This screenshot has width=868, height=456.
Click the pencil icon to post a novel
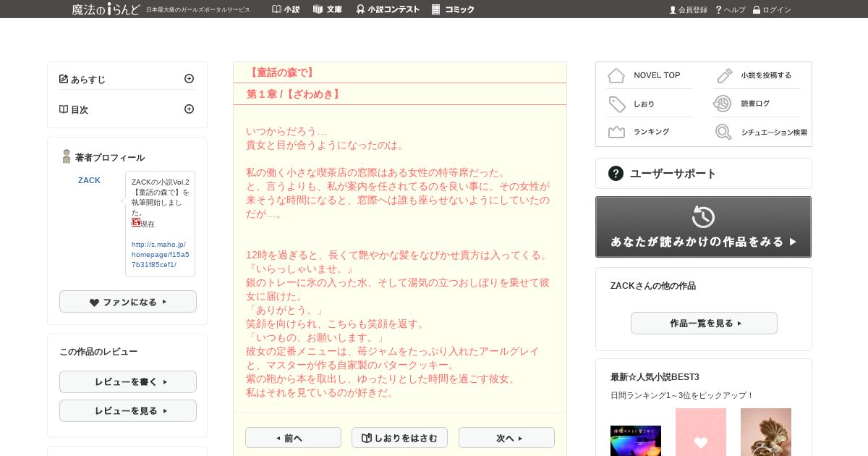coord(724,75)
